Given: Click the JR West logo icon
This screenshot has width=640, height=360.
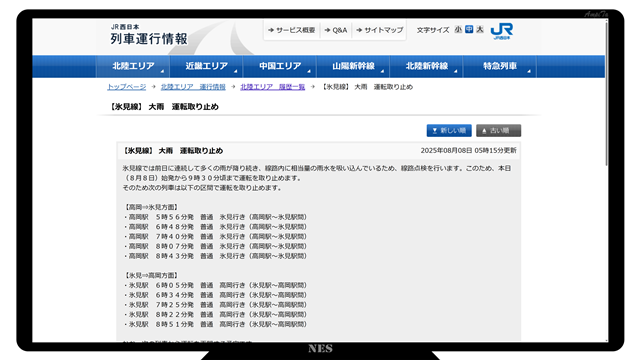Looking at the screenshot, I should coord(502,31).
